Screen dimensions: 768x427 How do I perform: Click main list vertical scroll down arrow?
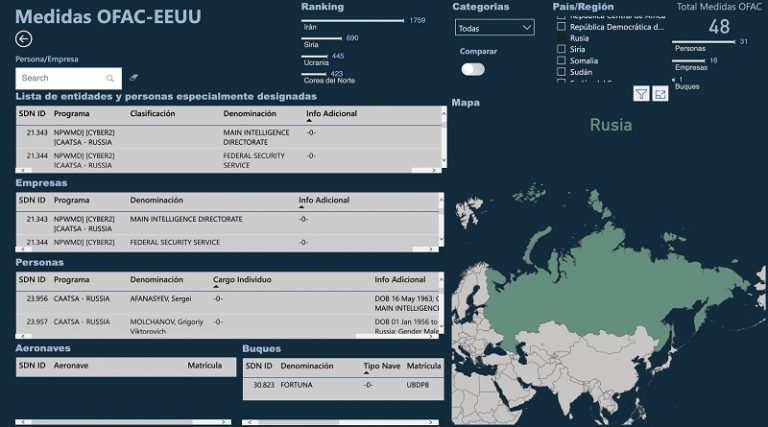click(444, 160)
